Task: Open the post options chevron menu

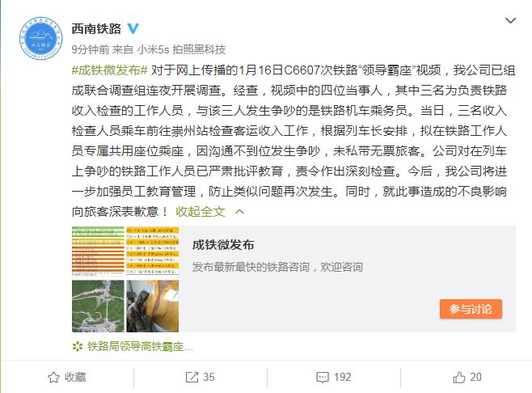Action: (x=510, y=21)
